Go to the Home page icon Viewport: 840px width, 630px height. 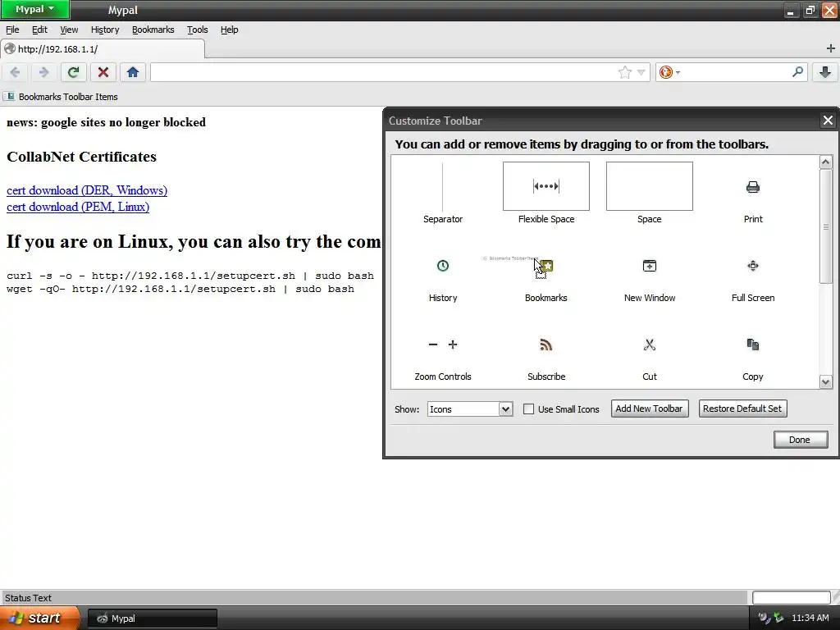133,72
